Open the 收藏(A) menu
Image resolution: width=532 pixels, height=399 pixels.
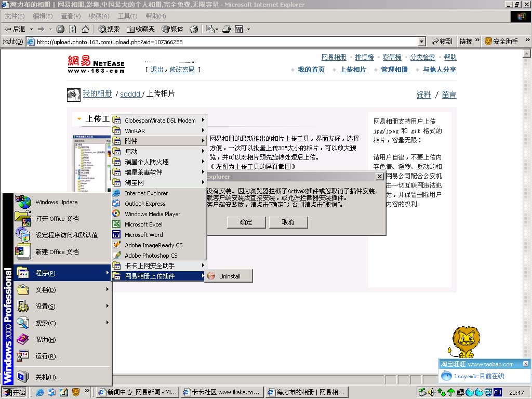(x=99, y=16)
